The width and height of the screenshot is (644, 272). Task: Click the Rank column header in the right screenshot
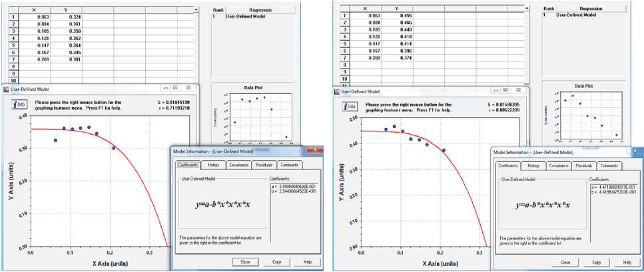(549, 8)
